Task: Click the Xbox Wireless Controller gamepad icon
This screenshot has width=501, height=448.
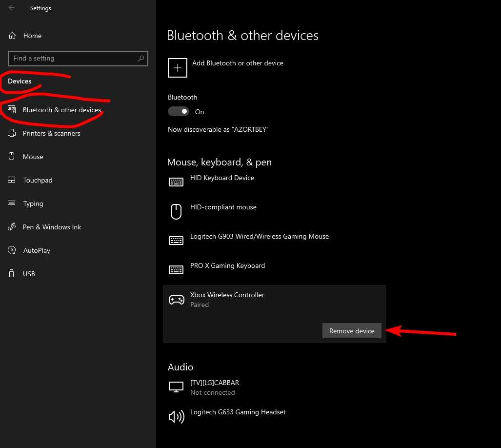Action: pos(176,300)
